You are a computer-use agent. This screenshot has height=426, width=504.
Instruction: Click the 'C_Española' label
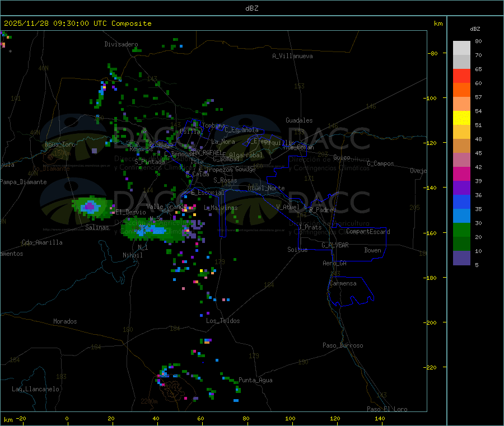242,130
